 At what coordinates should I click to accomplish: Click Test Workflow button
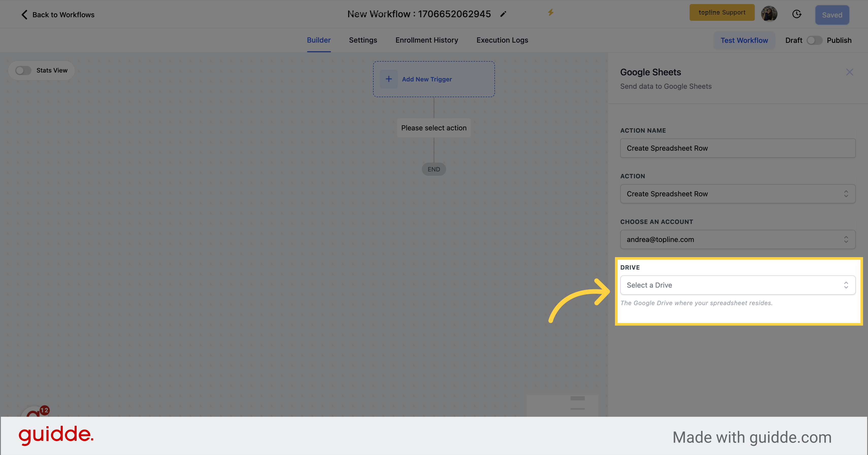coord(744,40)
